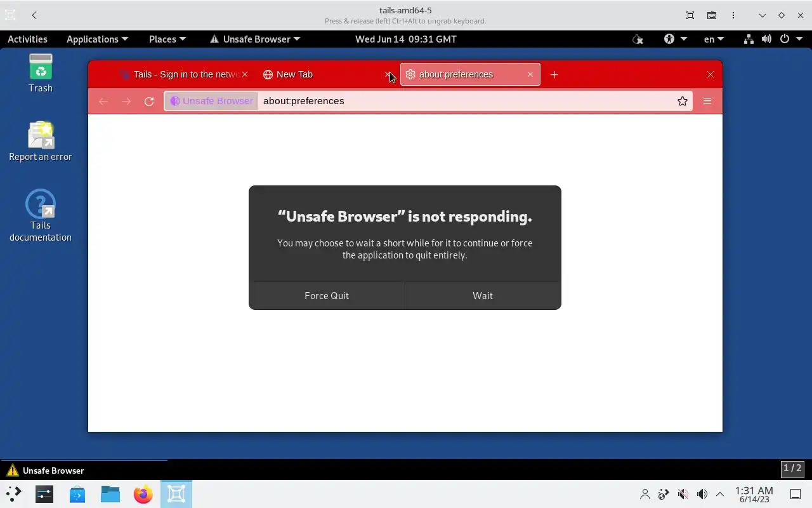Viewport: 812px width, 508px height.
Task: Click the Wait button in the dialog
Action: pyautogui.click(x=483, y=295)
